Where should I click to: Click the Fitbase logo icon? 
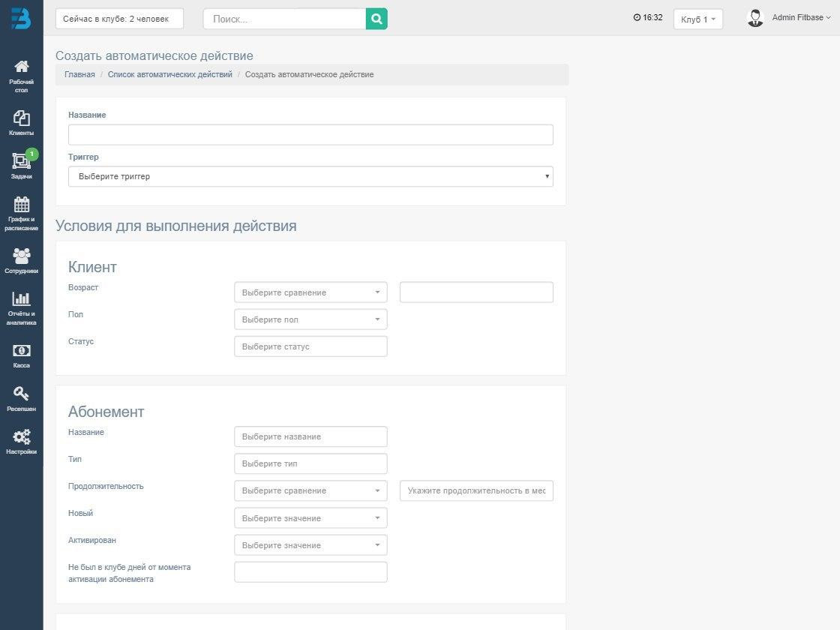tap(21, 18)
